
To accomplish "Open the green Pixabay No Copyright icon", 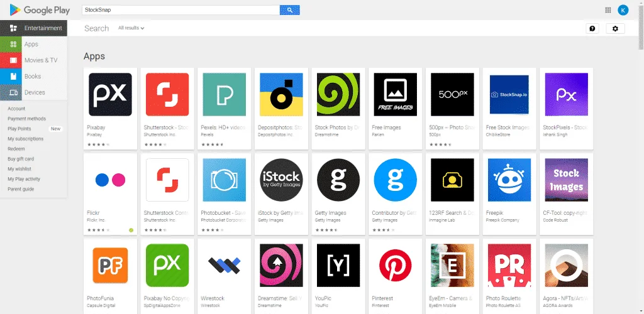I will (167, 265).
